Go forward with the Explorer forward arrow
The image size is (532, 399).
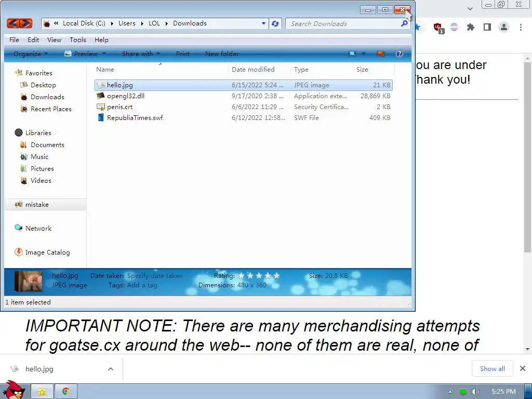(x=26, y=23)
